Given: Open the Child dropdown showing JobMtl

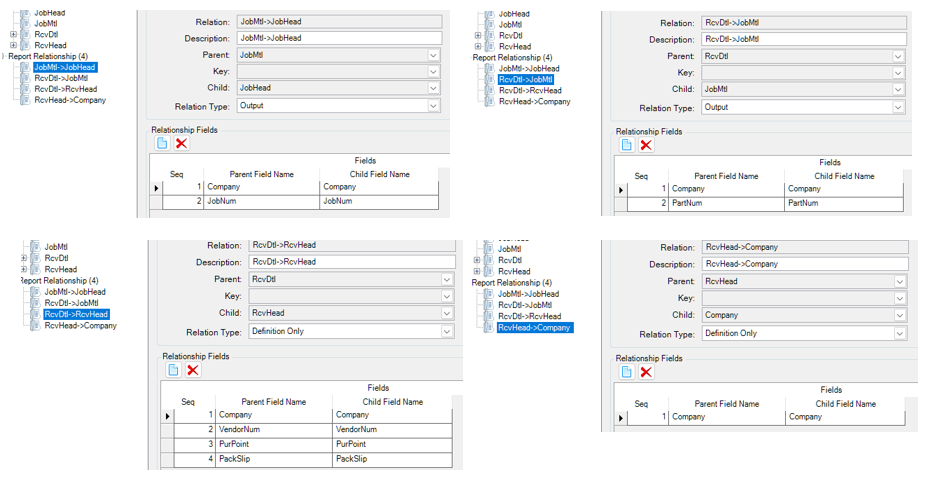Looking at the screenshot, I should (898, 90).
